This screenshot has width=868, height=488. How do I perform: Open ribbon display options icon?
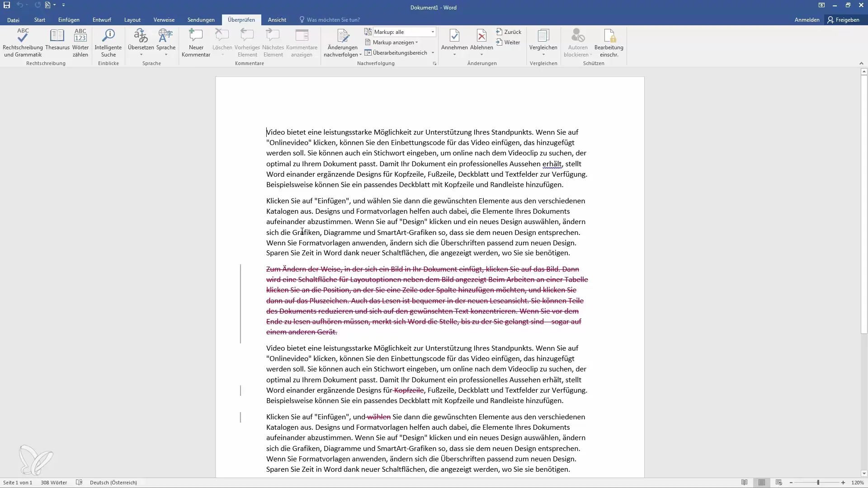(821, 5)
